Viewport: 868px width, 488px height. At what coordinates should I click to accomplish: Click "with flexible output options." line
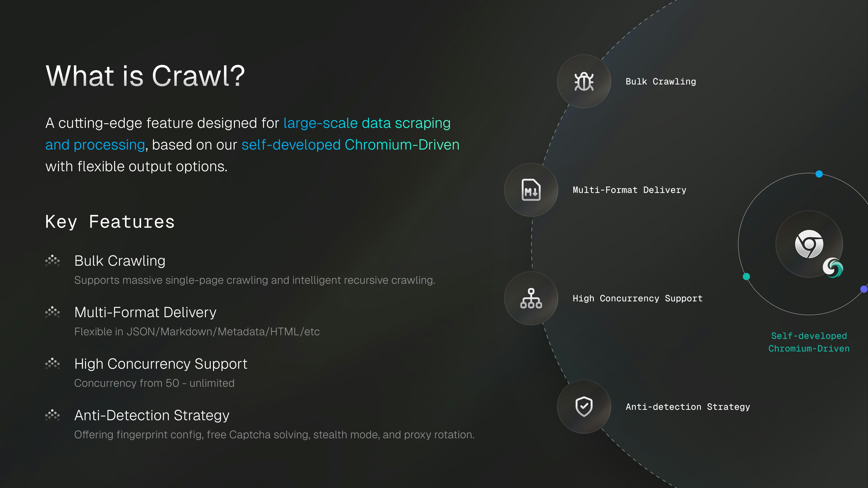click(137, 167)
